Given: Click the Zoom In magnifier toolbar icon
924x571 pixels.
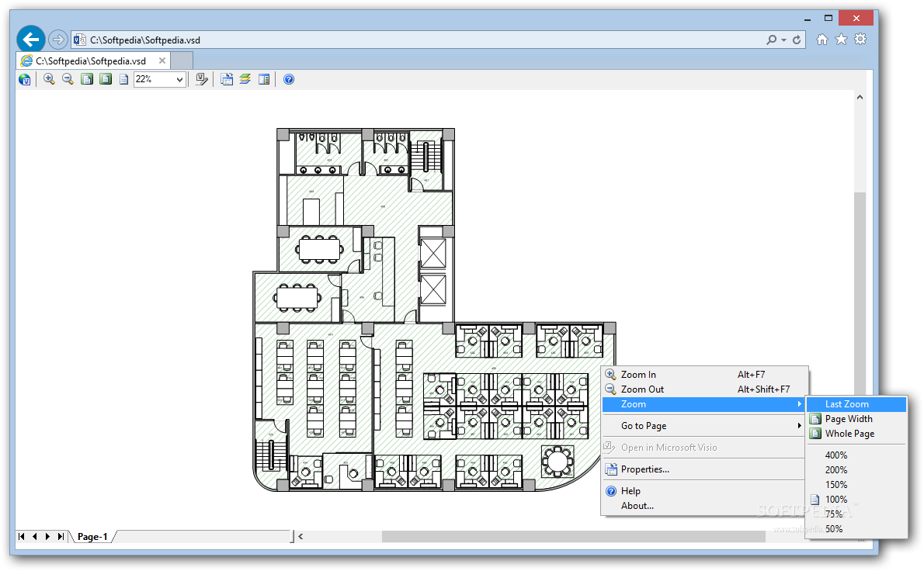Looking at the screenshot, I should click(49, 79).
